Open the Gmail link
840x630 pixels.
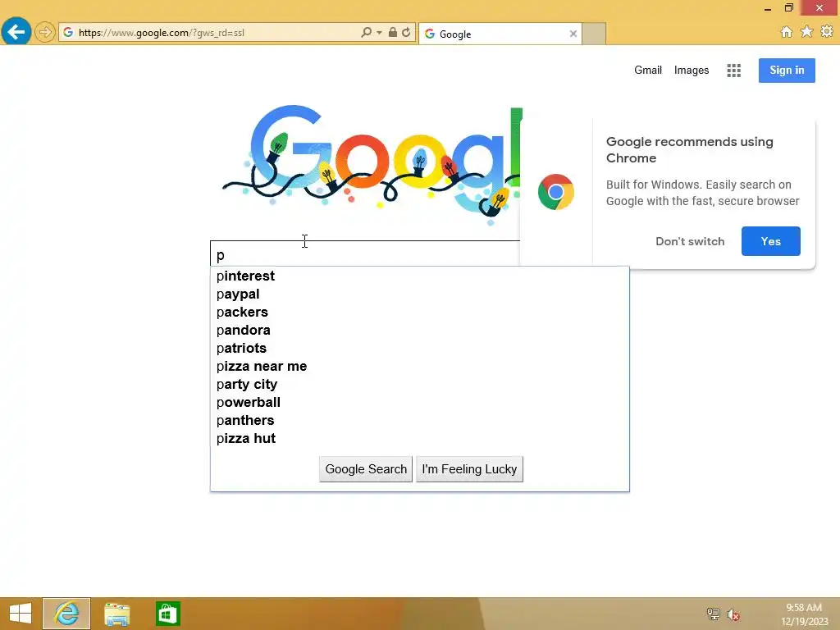coord(648,71)
